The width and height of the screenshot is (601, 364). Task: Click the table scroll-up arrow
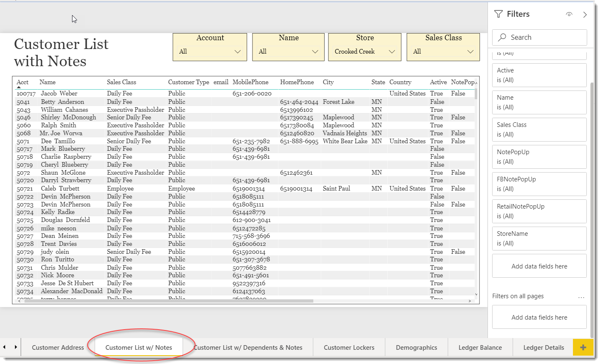pyautogui.click(x=476, y=83)
